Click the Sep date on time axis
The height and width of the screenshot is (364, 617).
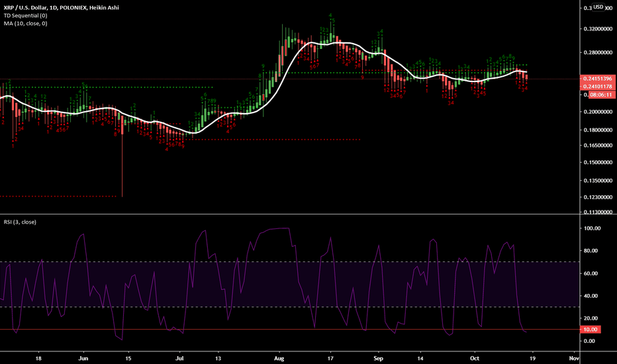pos(378,359)
